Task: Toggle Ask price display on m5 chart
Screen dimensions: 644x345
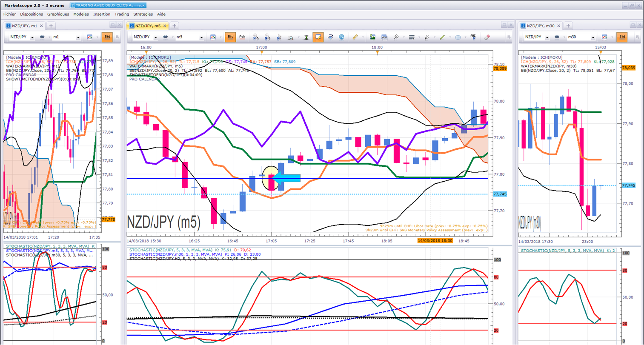Action: tap(242, 37)
